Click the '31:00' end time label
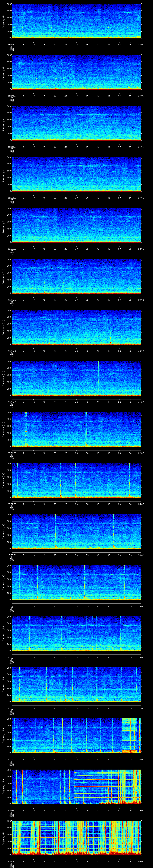The width and height of the screenshot is (153, 868). point(141,402)
